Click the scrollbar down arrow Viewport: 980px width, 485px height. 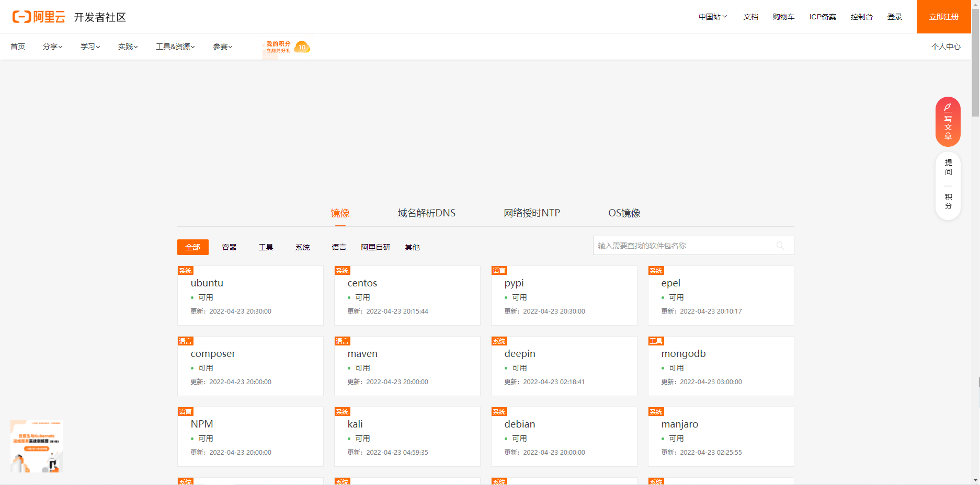[975, 480]
